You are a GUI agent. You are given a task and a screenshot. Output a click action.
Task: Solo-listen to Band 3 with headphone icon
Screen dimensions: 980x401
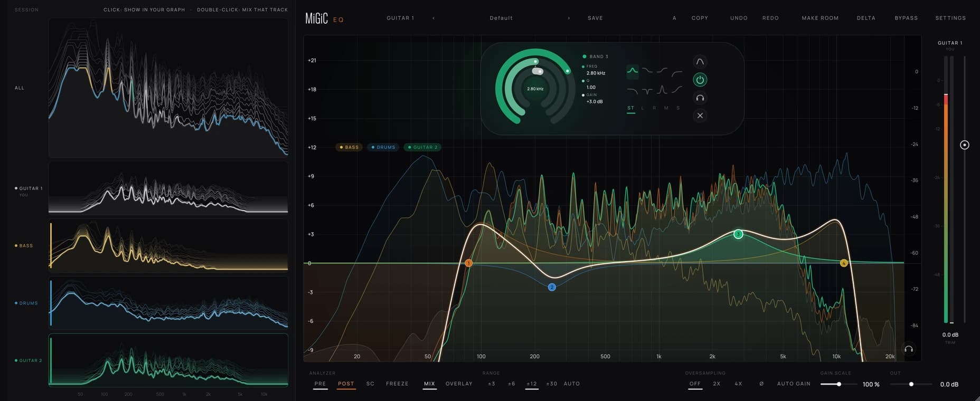[x=700, y=98]
